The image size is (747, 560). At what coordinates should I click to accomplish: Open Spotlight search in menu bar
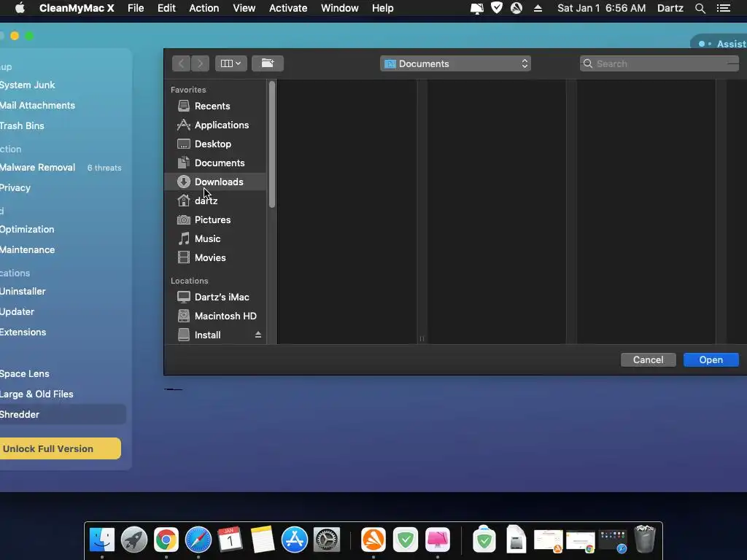click(700, 8)
